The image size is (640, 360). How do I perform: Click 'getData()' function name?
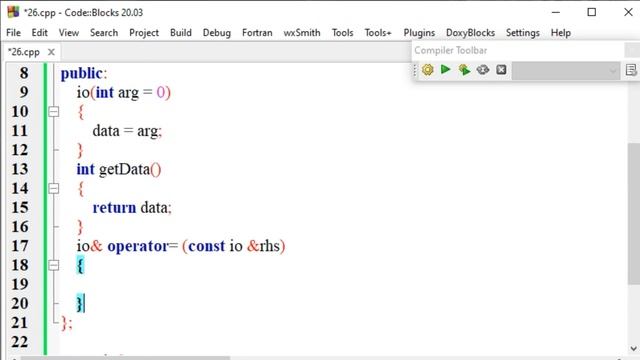[130, 169]
